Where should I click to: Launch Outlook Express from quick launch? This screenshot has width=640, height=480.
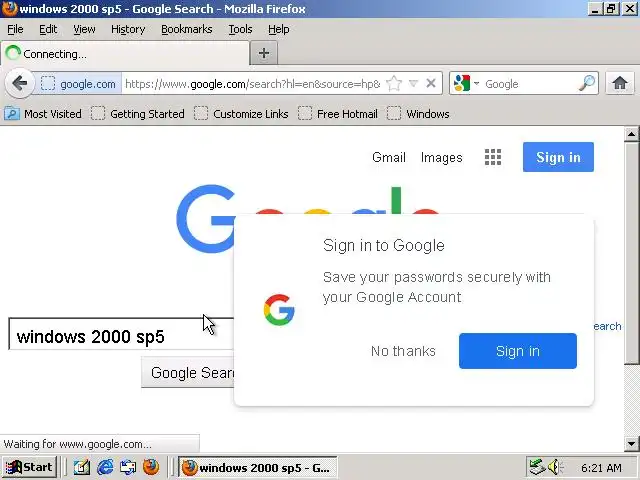[x=128, y=467]
